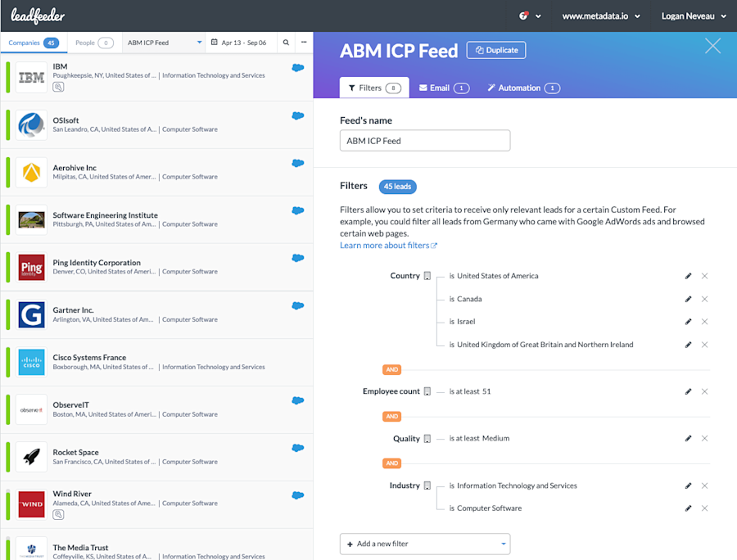The image size is (737, 560).
Task: Click the Leadfeeder logo
Action: 38,16
